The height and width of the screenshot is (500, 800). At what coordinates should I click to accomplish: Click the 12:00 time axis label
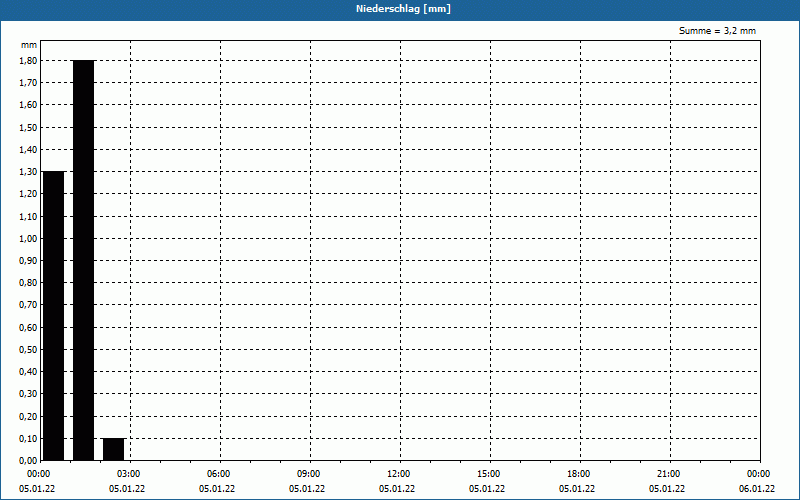pos(398,474)
